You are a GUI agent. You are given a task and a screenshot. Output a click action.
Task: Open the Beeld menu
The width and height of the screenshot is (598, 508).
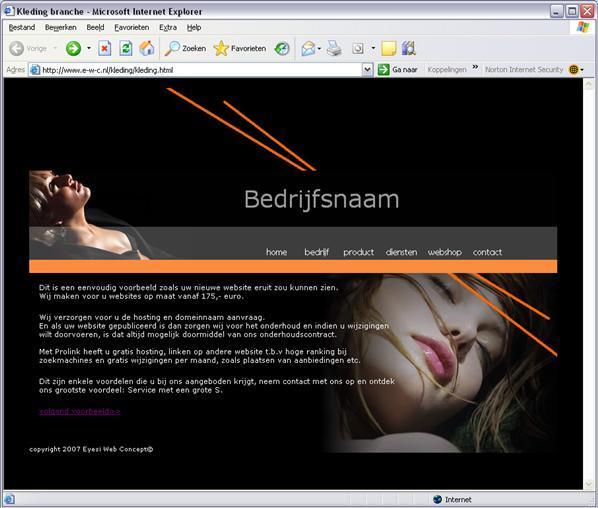coord(95,27)
